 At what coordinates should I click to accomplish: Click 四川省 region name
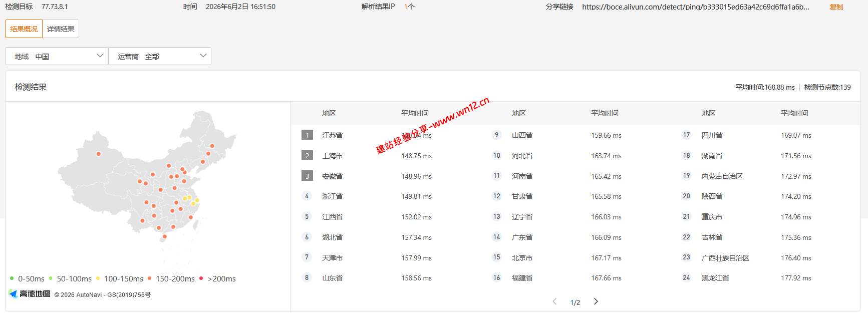coord(712,135)
